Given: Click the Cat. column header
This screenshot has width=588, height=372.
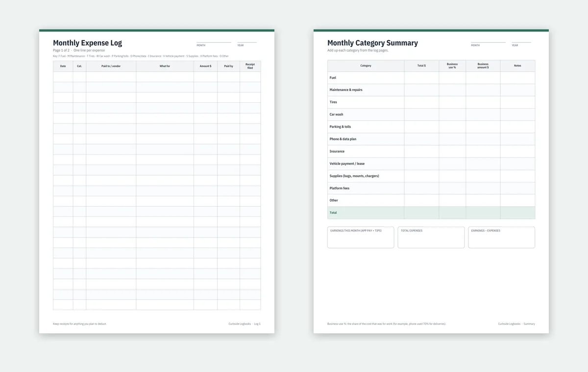Looking at the screenshot, I should (79, 66).
